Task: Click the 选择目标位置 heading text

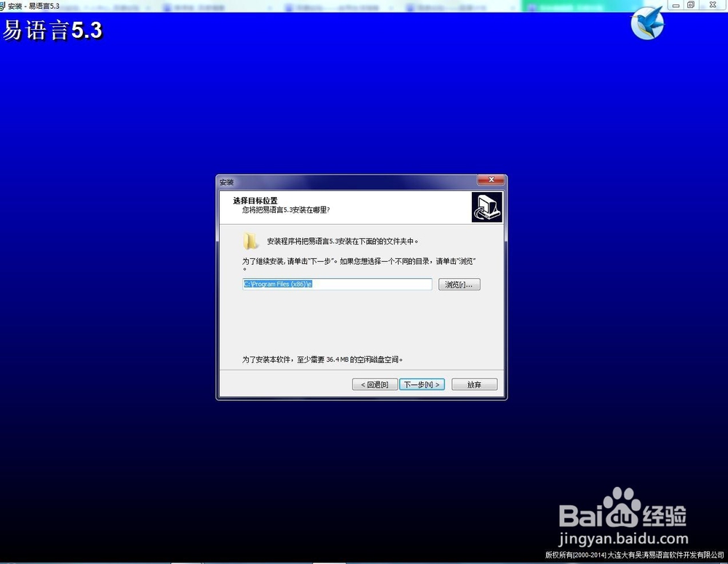Action: 256,201
